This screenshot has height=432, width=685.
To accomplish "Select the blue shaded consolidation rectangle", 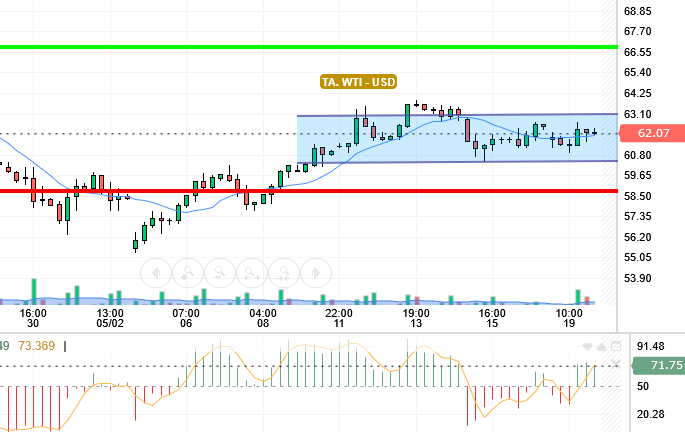I will tap(457, 138).
